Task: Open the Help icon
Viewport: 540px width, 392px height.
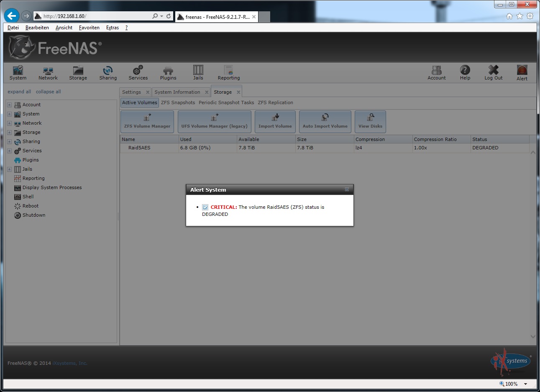Action: [x=465, y=73]
